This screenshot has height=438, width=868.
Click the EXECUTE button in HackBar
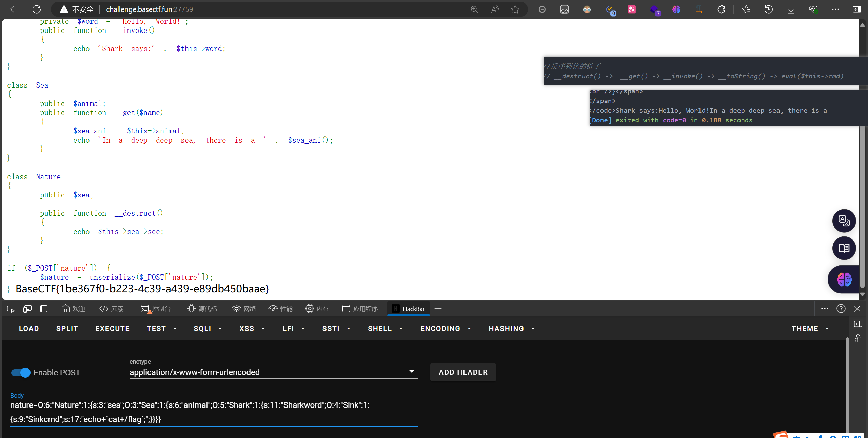coord(113,329)
